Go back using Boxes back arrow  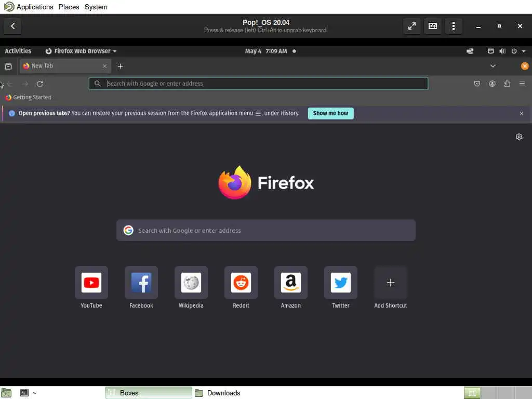12,26
